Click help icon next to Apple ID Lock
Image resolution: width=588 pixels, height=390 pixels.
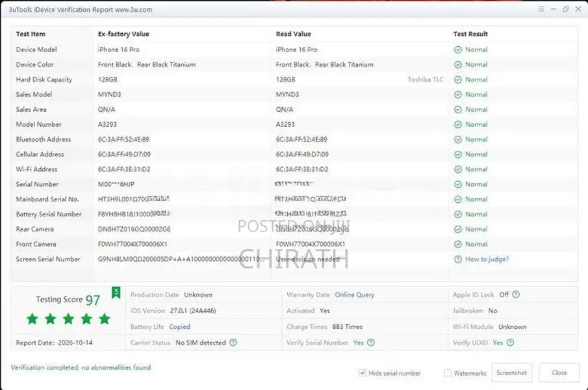pyautogui.click(x=516, y=294)
